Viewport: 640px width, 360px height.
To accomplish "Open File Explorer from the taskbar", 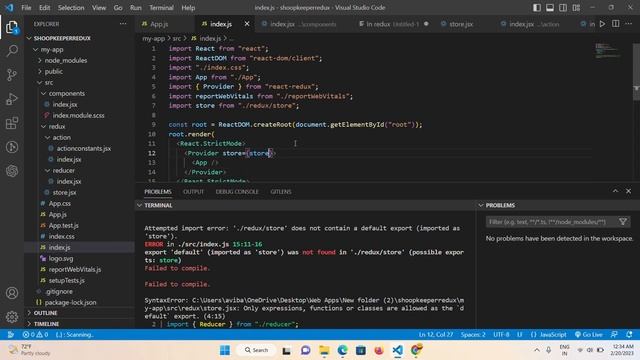I will (x=324, y=350).
